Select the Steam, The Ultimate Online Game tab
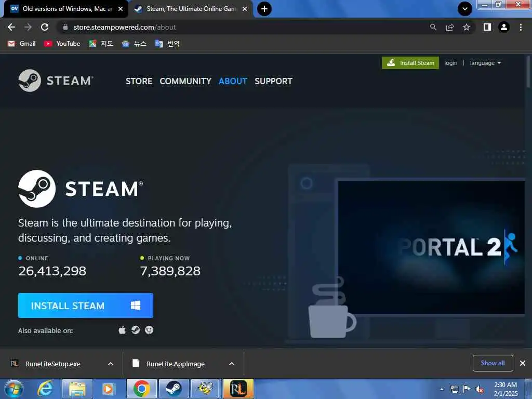The image size is (532, 399). 191,9
